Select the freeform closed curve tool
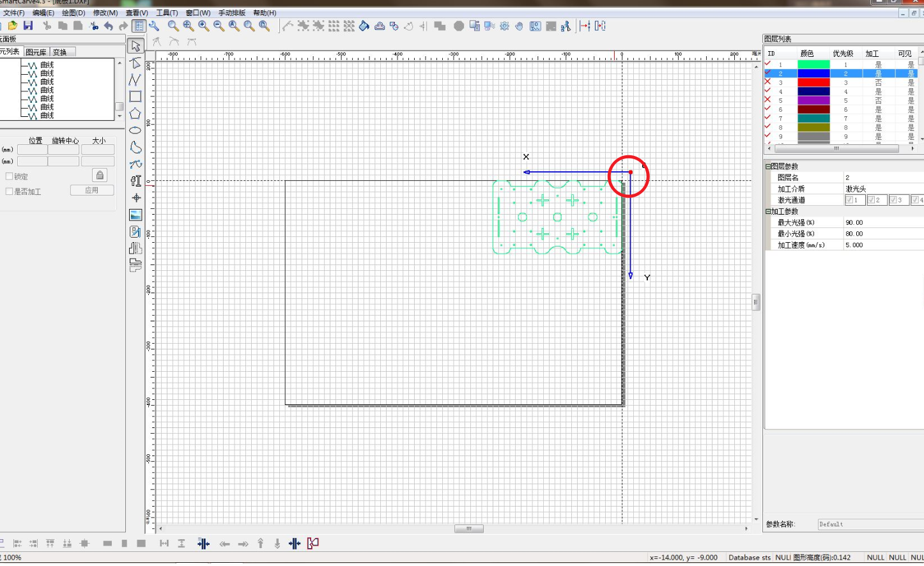This screenshot has width=924, height=566. (x=135, y=148)
